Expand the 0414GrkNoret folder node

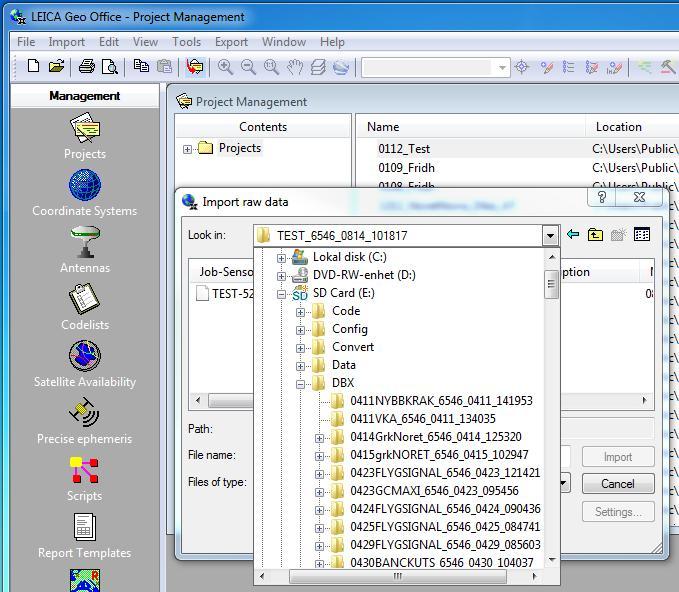[320, 438]
